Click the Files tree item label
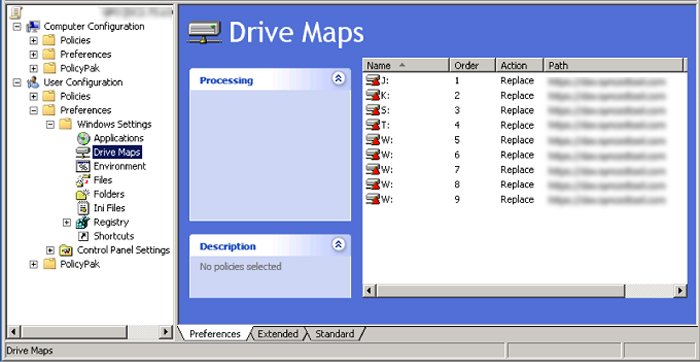This screenshot has width=700, height=362. coord(103,180)
